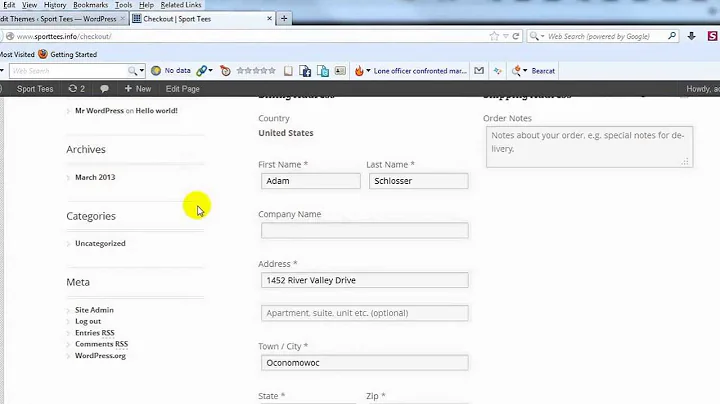720x404 pixels.
Task: Open the flame hot news icon
Action: 359,71
